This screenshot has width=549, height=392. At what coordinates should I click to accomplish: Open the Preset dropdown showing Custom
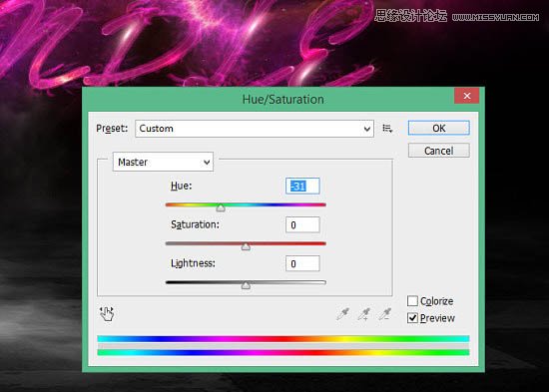click(x=255, y=129)
